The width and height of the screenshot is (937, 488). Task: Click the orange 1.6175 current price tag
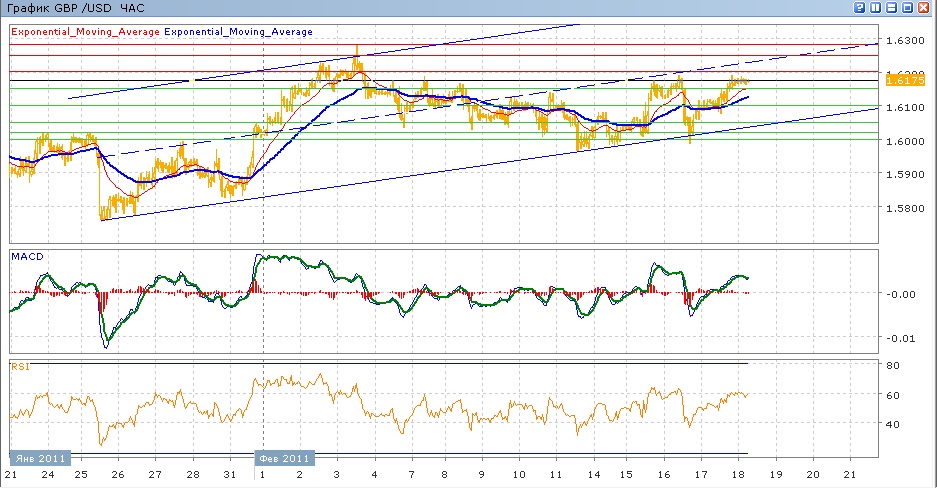pyautogui.click(x=900, y=80)
